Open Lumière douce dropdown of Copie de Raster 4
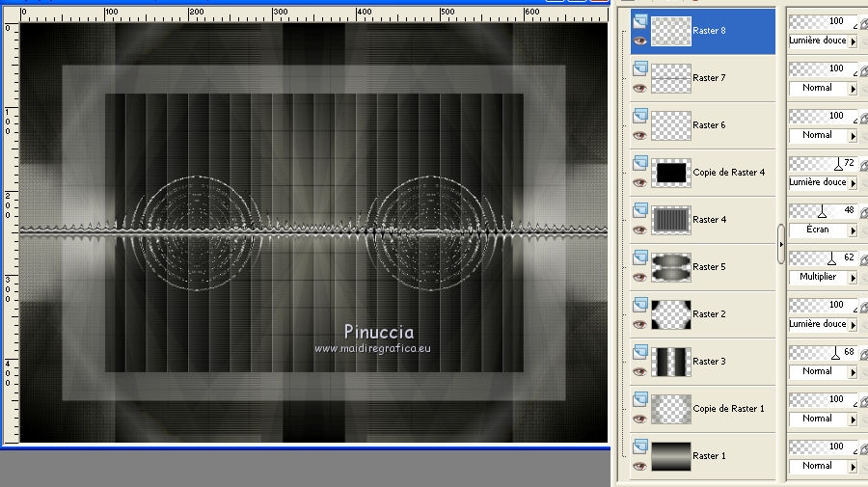This screenshot has width=868, height=487. coord(824,182)
